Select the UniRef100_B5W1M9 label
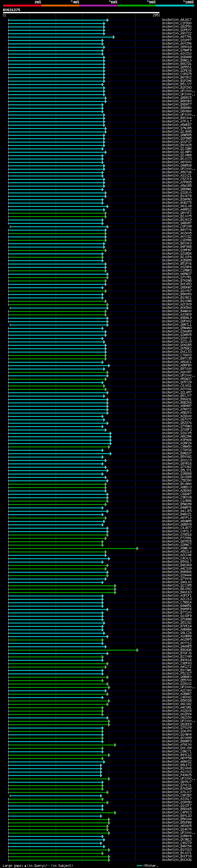197x868 pixels. click(x=177, y=504)
